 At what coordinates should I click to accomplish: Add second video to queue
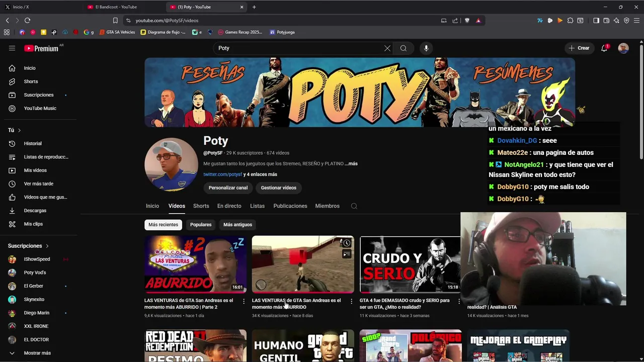pos(347,254)
